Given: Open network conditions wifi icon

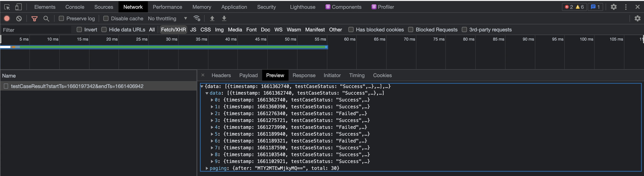Looking at the screenshot, I should [x=197, y=18].
